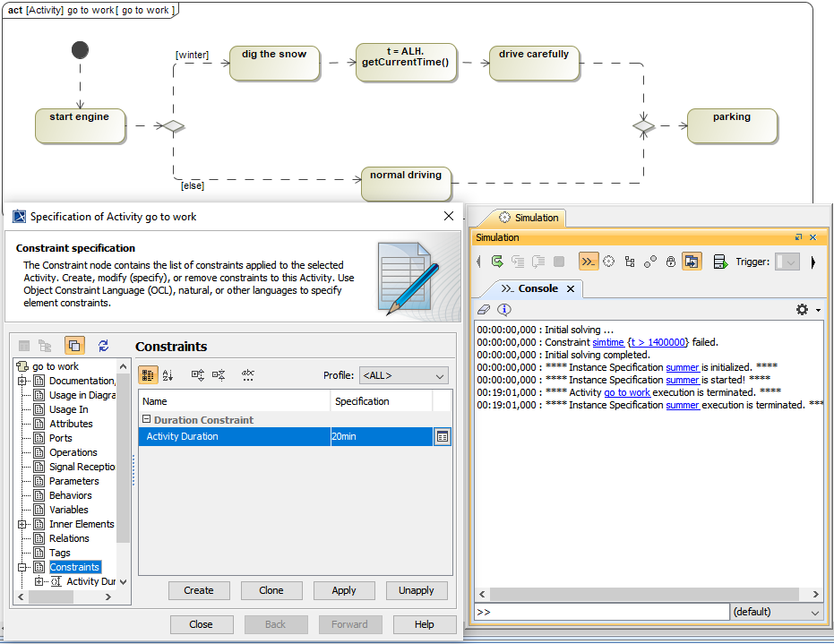The height and width of the screenshot is (644, 834).
Task: Open the console gear options menu
Action: (803, 310)
